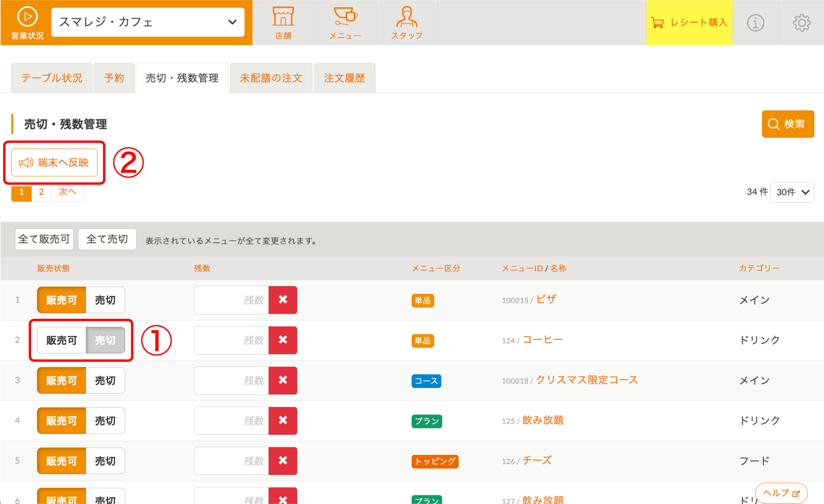
Task: Open the 30件 per-page dropdown
Action: click(x=792, y=192)
